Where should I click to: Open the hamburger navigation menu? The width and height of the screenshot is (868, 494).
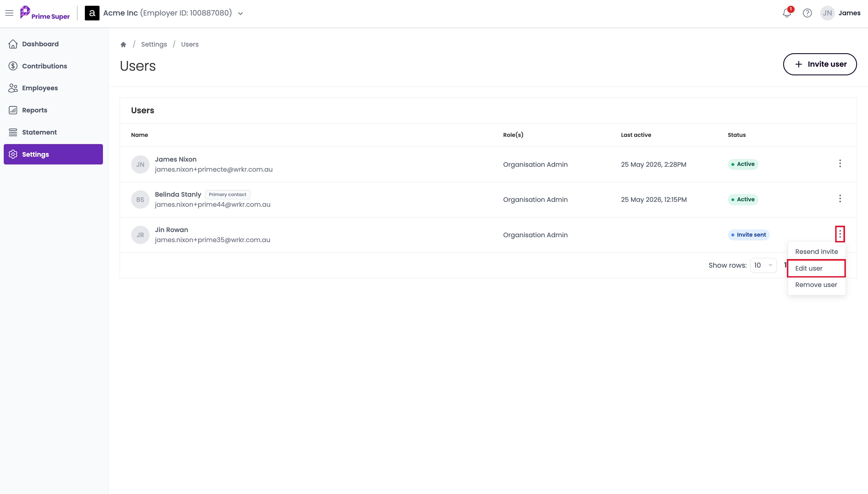(x=9, y=13)
